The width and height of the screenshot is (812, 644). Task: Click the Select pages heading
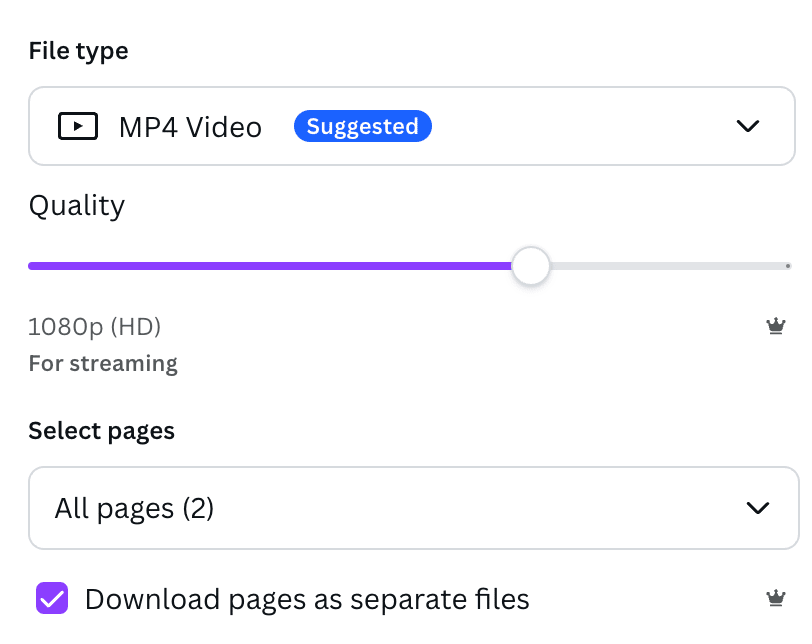coord(102,431)
